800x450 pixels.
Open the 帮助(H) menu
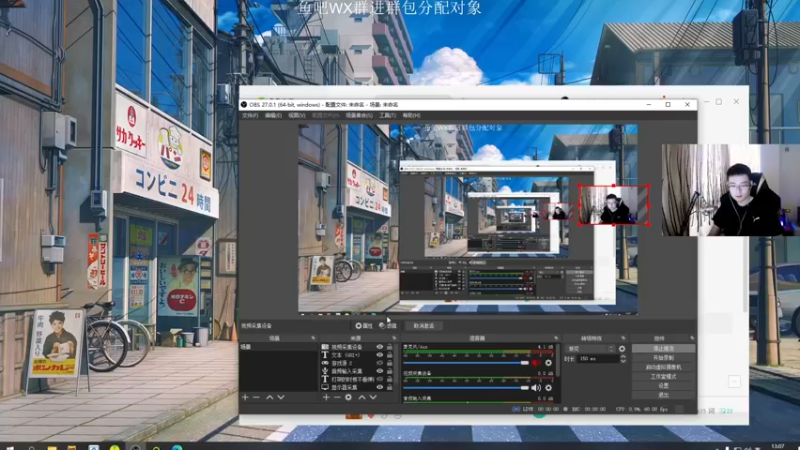coord(411,115)
